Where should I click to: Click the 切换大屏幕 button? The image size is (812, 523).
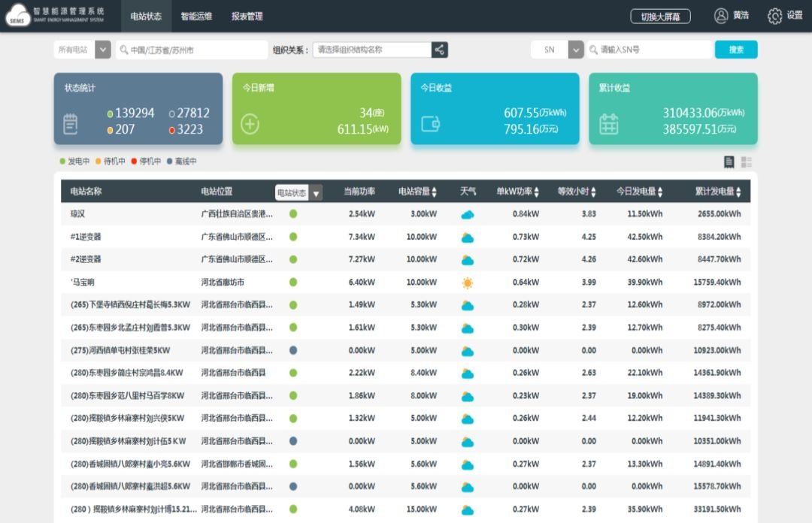click(x=660, y=17)
